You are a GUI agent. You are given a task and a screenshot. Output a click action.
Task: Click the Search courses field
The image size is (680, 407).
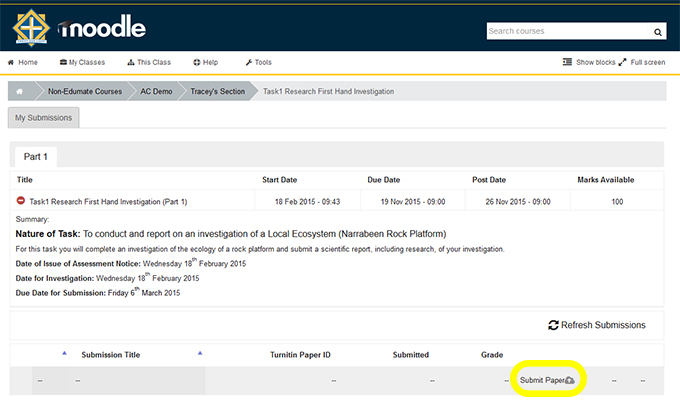[567, 32]
